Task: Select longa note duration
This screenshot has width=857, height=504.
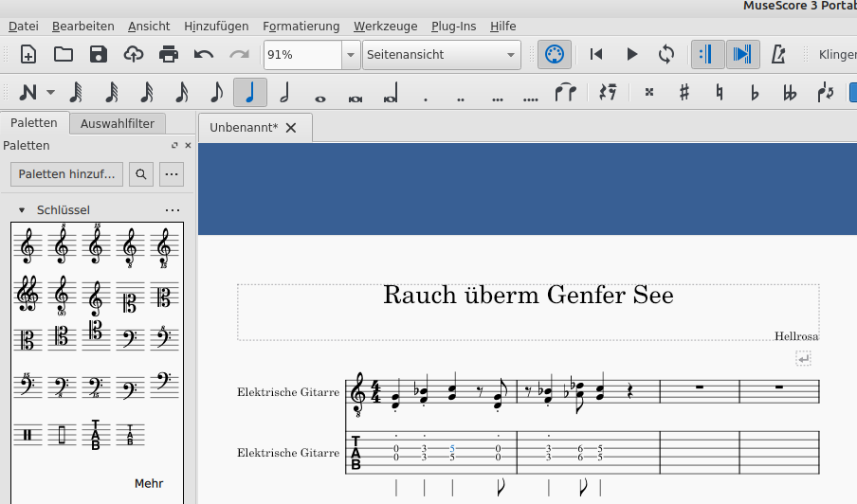Action: (x=391, y=92)
